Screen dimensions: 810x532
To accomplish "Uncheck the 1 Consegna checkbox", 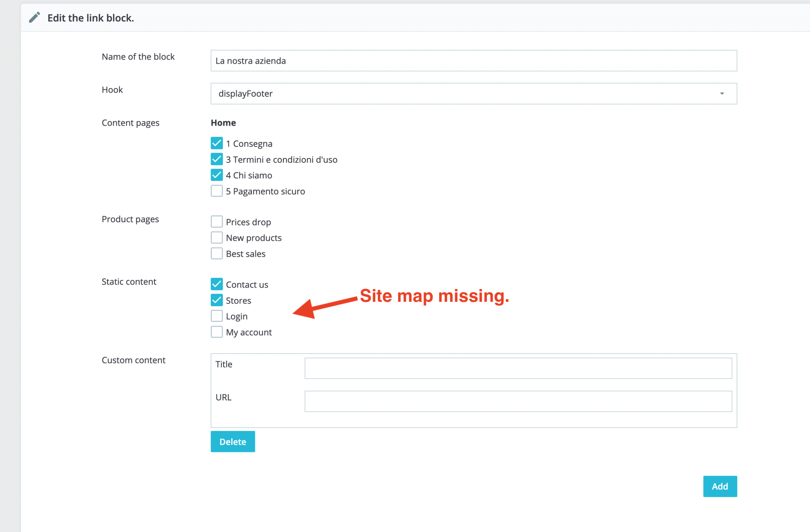I will [x=216, y=143].
